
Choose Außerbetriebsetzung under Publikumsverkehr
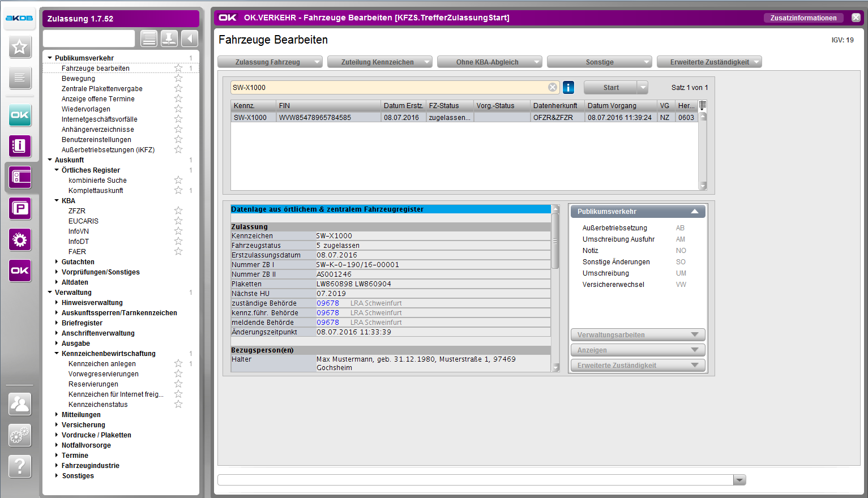pos(614,228)
